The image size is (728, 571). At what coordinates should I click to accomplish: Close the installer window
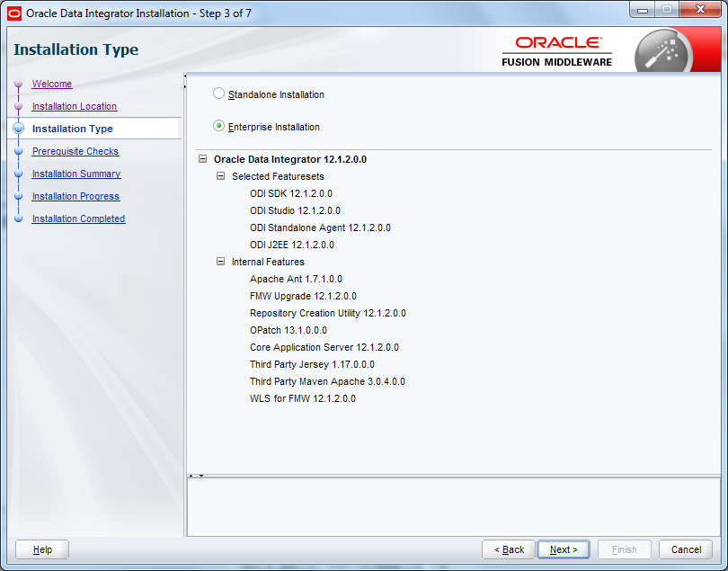click(701, 10)
